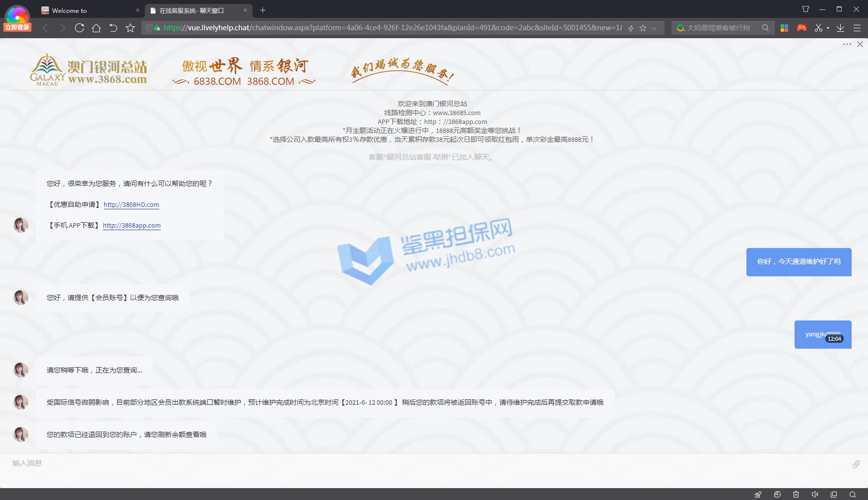868x500 pixels.
Task: Click the message input field 输入消息
Action: pyautogui.click(x=427, y=463)
